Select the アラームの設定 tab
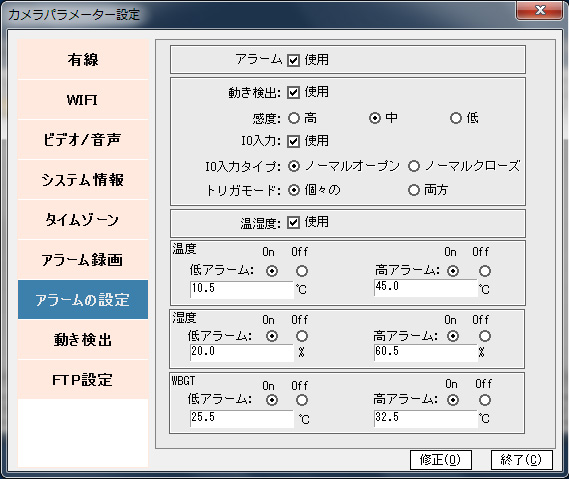 pyautogui.click(x=83, y=300)
